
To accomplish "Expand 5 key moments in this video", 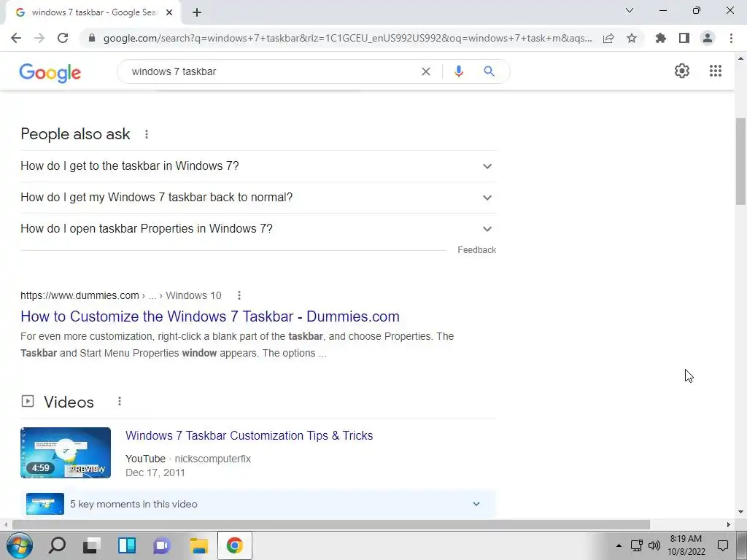I will [258, 505].
